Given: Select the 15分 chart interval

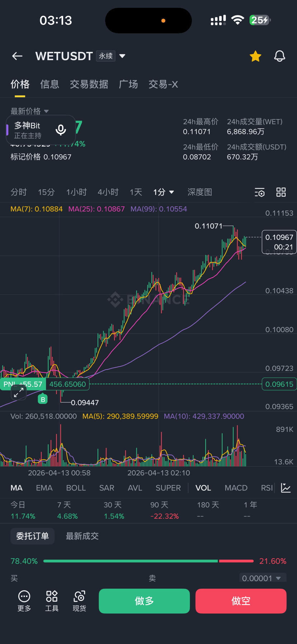Looking at the screenshot, I should coord(46,192).
